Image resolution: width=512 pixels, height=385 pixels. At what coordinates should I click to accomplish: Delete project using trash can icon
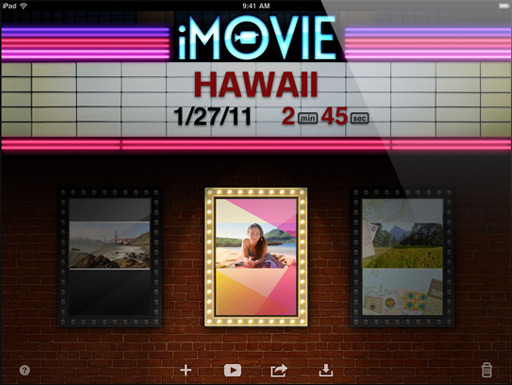[x=487, y=370]
